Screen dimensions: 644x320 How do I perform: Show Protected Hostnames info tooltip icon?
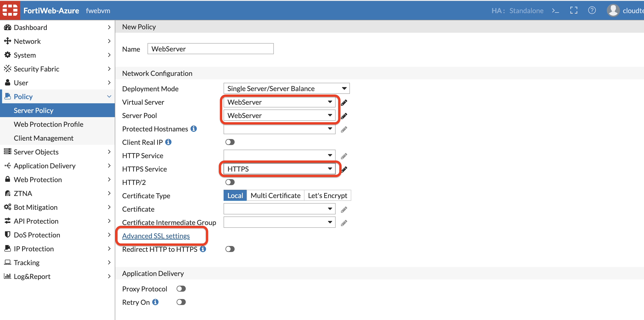(194, 128)
